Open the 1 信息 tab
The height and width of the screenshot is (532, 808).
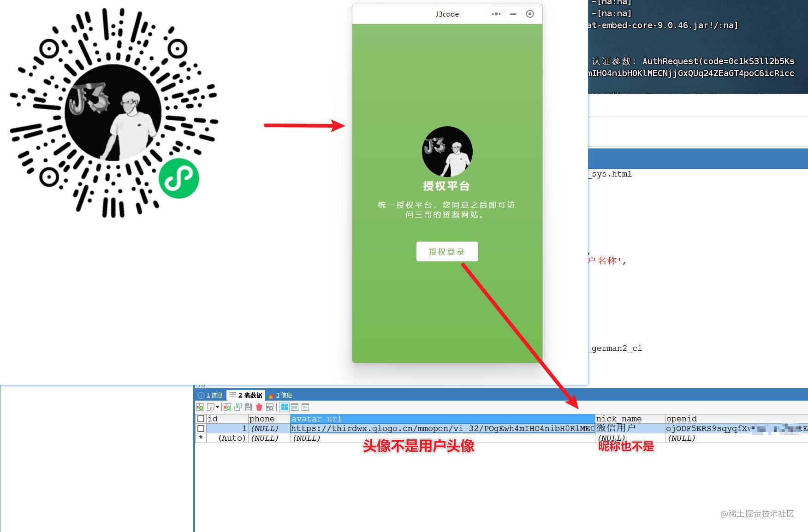[210, 395]
